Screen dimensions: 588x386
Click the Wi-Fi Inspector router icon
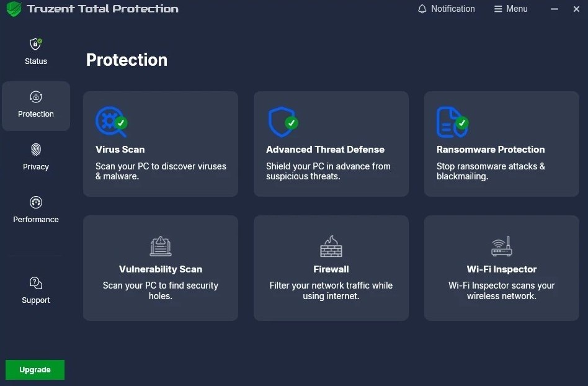(x=501, y=246)
